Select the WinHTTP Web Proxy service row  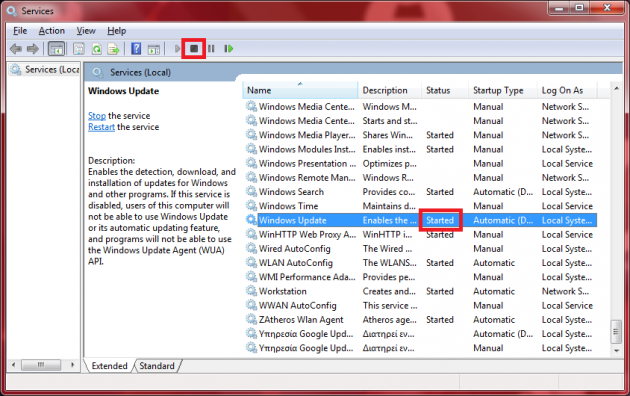(x=420, y=234)
